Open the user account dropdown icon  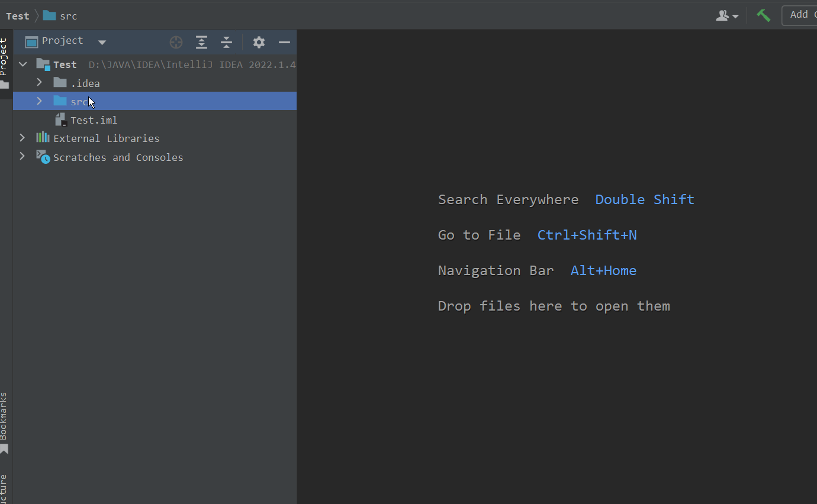[727, 16]
